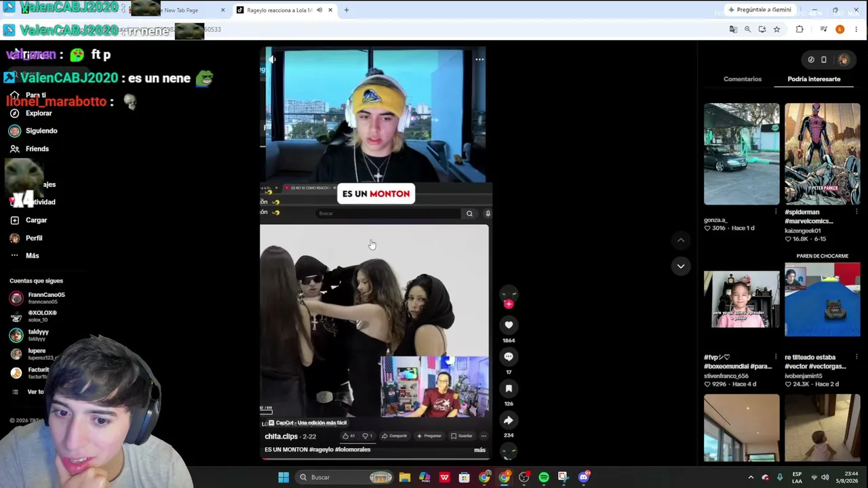Open the stivenfranco_656 video author
868x488 pixels.
click(x=726, y=375)
